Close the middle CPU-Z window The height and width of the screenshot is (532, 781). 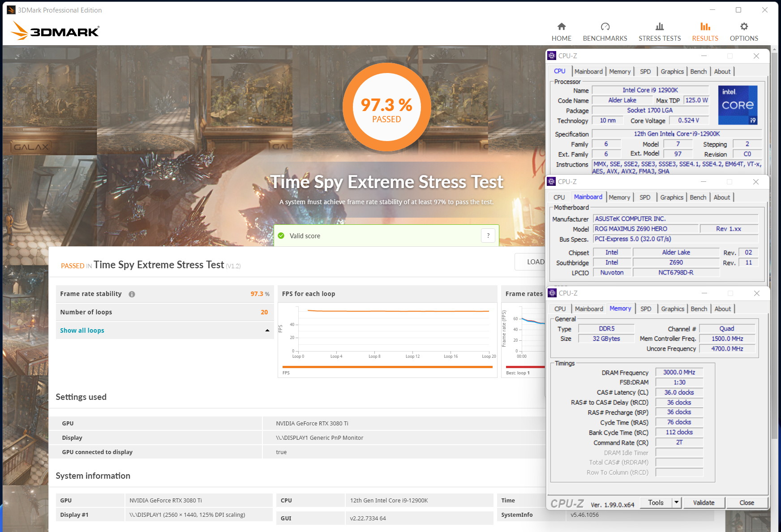point(756,182)
